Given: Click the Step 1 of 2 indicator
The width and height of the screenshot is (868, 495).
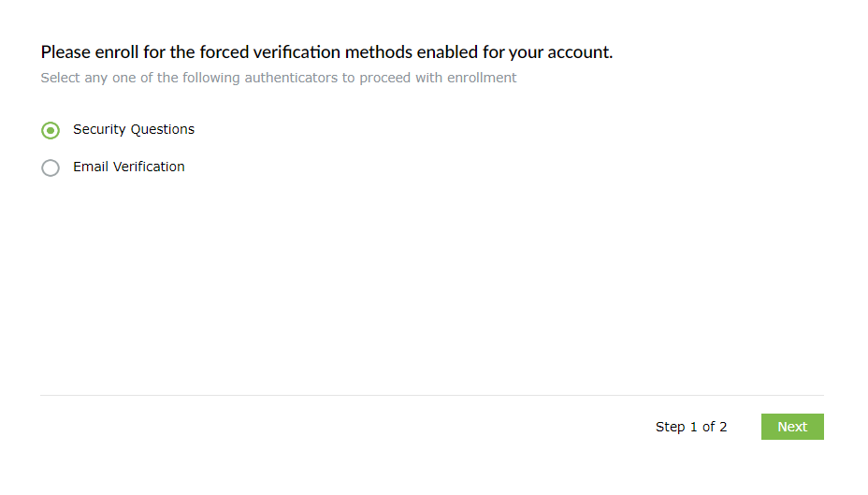Looking at the screenshot, I should 691,427.
